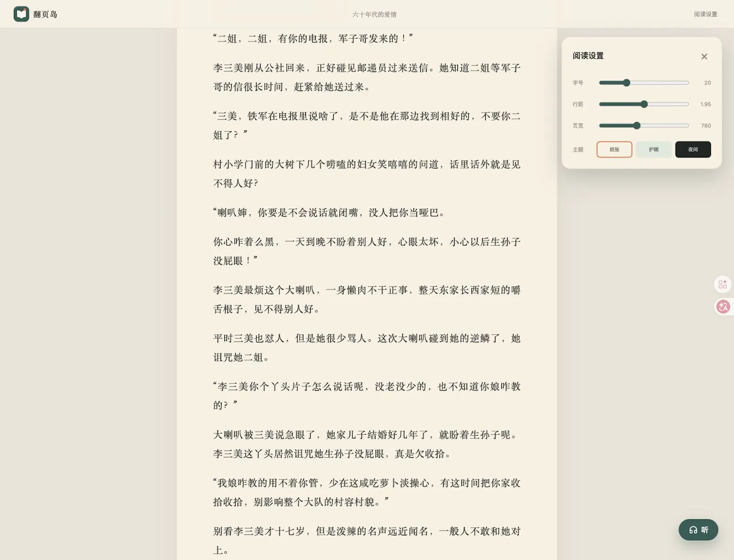Click the 页宽 value 780

(x=706, y=126)
